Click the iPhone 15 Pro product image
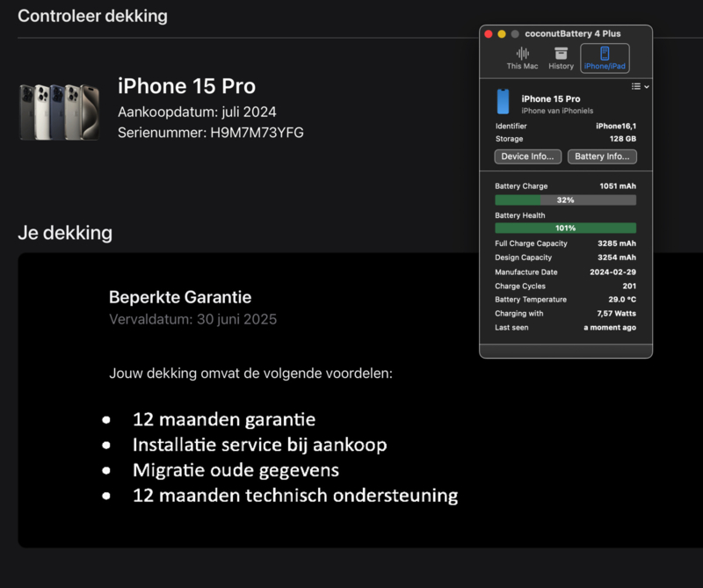 (x=59, y=112)
